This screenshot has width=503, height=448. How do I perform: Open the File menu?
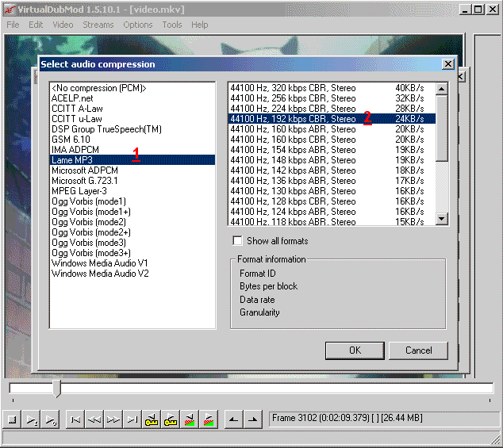(13, 25)
